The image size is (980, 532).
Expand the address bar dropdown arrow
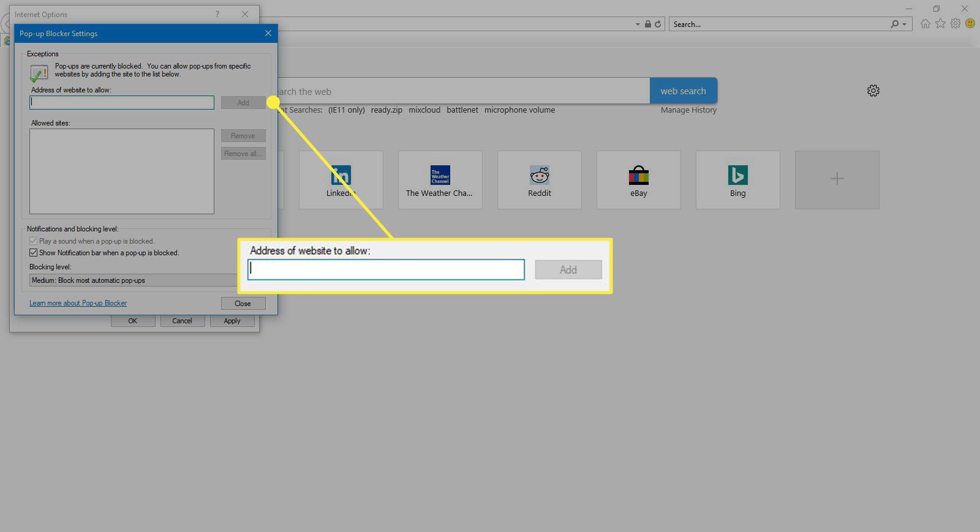638,24
